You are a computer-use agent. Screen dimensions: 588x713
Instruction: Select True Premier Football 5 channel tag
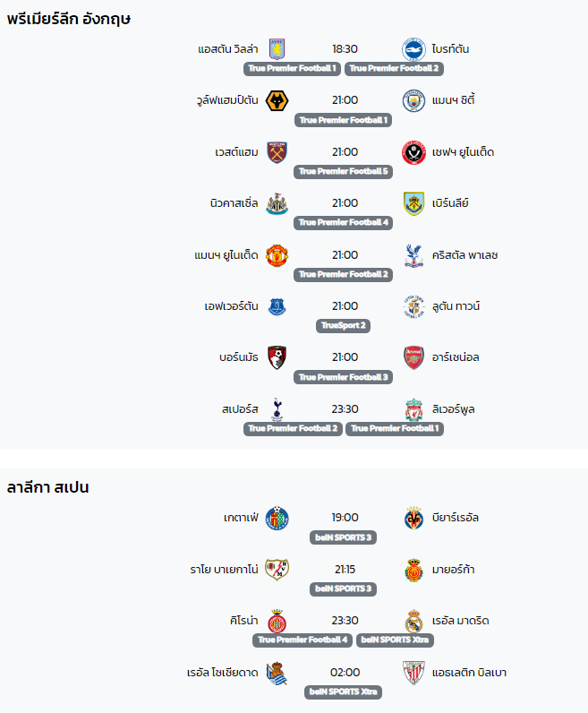[x=343, y=171]
